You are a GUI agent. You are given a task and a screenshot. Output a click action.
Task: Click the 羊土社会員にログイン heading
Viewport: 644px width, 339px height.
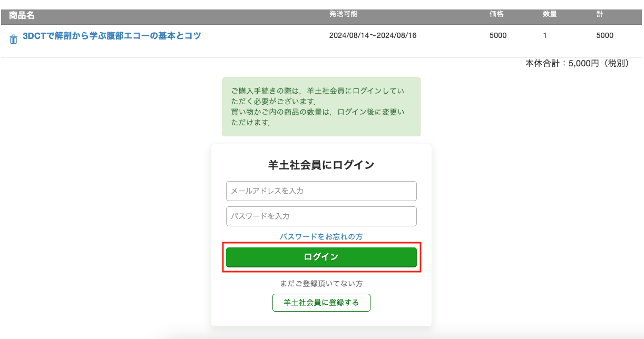[x=321, y=165]
